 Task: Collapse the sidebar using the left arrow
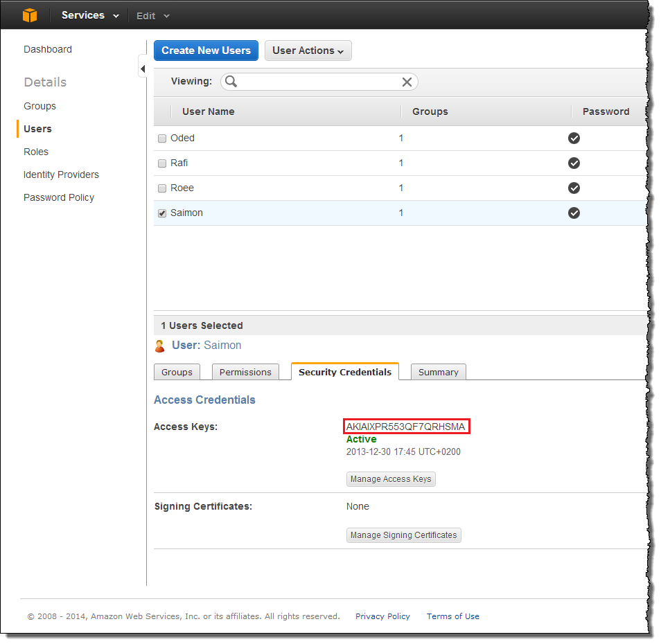tap(143, 69)
